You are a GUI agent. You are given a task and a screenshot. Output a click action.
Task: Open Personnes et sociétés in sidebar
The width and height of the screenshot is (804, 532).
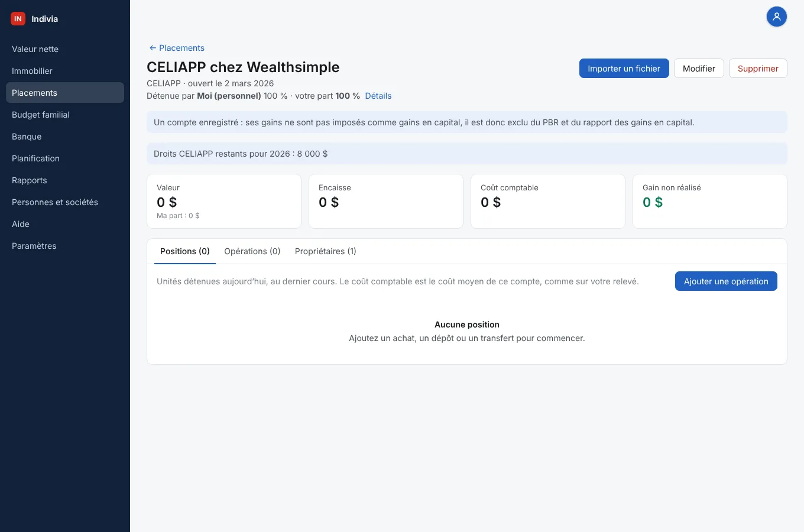65,202
